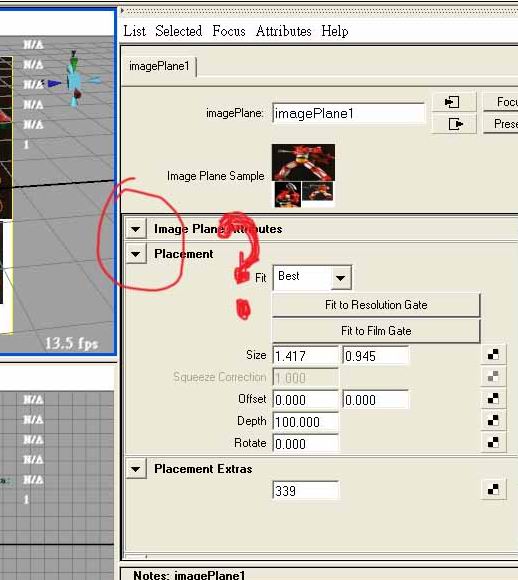
Task: Click the map button beside Squeeze Correction
Action: 493,377
